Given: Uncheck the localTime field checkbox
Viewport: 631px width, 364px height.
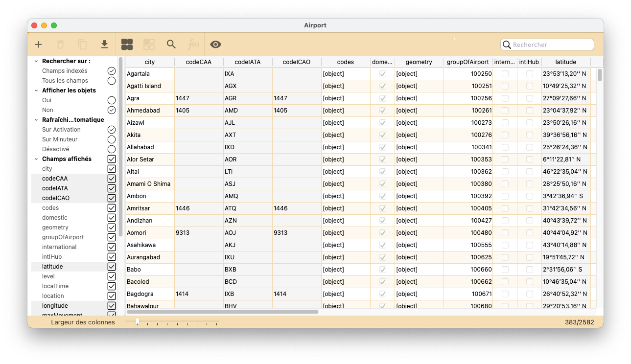Looking at the screenshot, I should 112,286.
